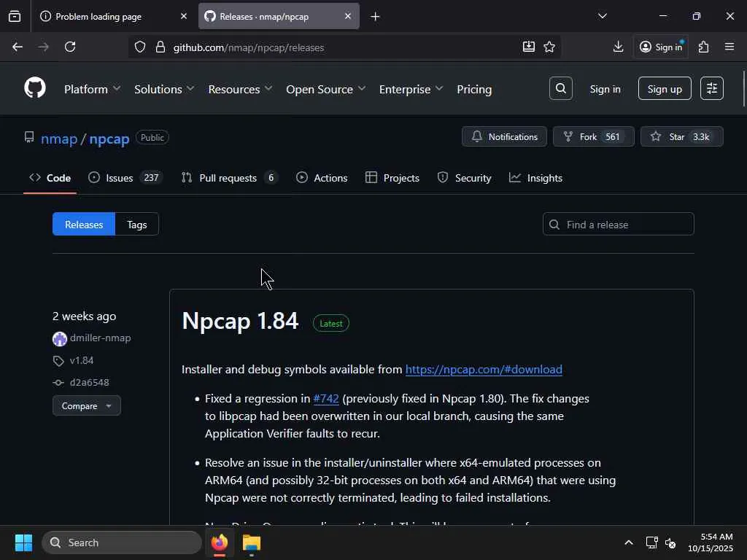747x560 pixels.
Task: Open Firefox View icon at top left
Action: (x=15, y=17)
